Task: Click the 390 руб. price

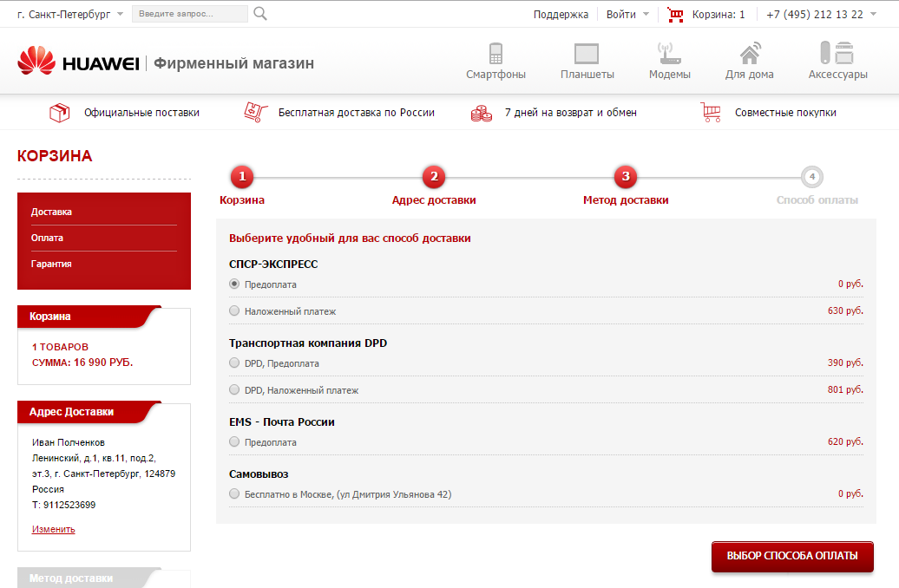Action: 845,363
